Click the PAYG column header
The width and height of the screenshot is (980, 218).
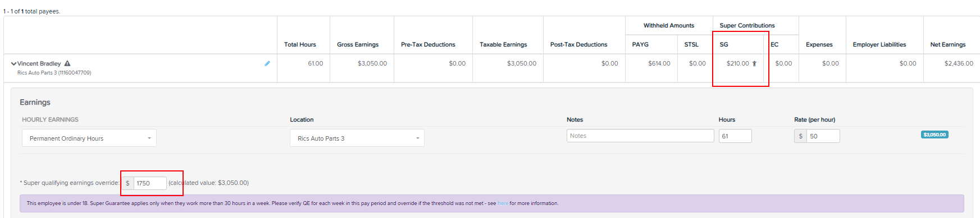pyautogui.click(x=640, y=44)
